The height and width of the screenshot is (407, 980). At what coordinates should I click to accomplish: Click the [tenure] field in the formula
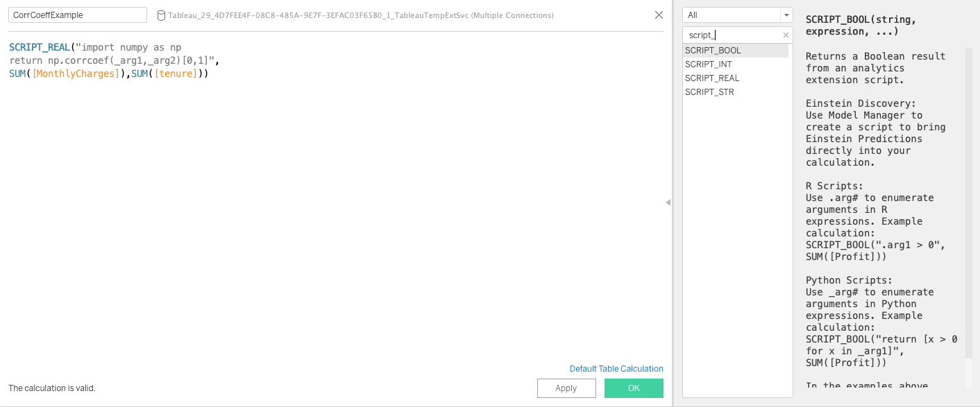[x=176, y=73]
